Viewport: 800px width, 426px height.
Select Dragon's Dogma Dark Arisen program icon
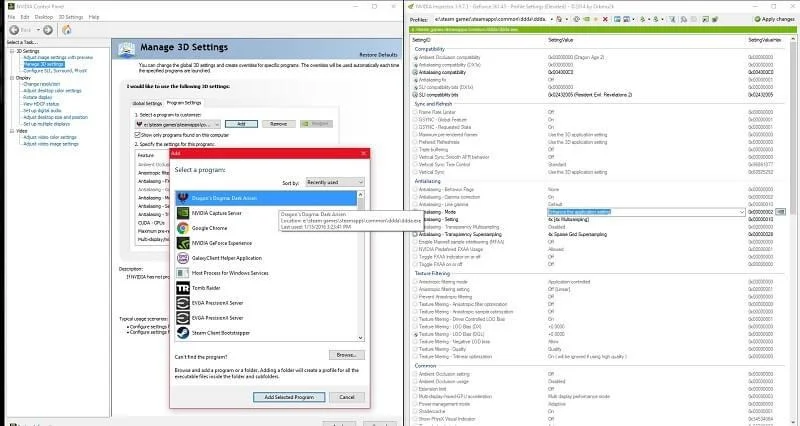[x=183, y=198]
